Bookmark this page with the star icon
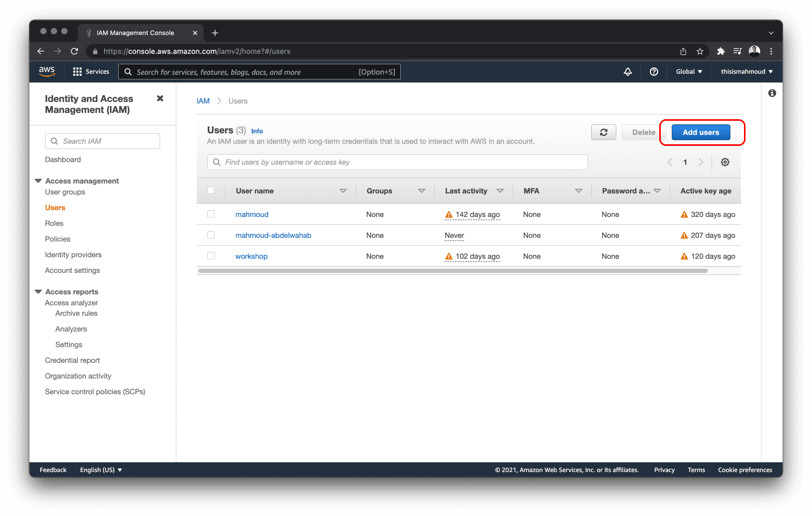 700,51
